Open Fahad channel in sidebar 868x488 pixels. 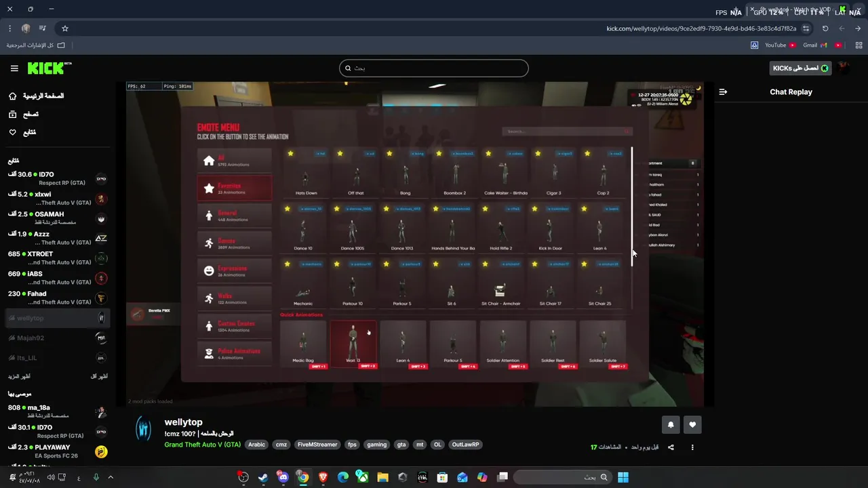(58, 298)
